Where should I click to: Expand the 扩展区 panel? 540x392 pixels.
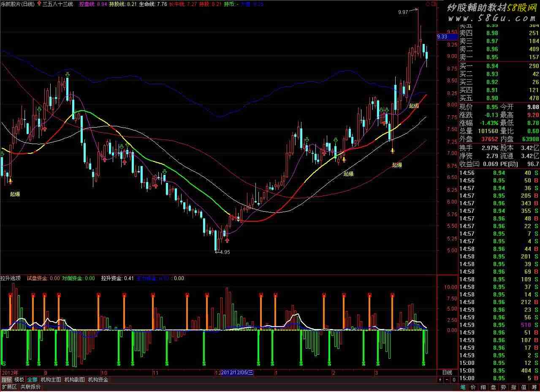[x=9, y=387]
